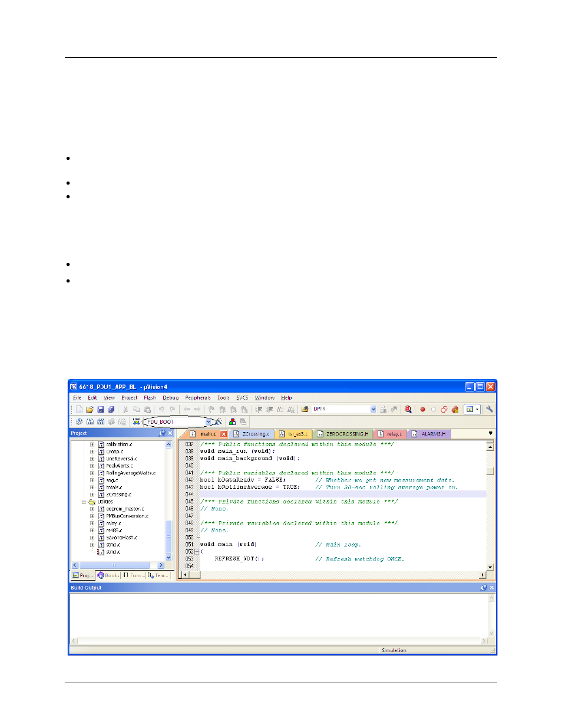Viewport: 562px width, 728px height.
Task: Collapse the Utilities folder in project tree
Action: [x=84, y=502]
